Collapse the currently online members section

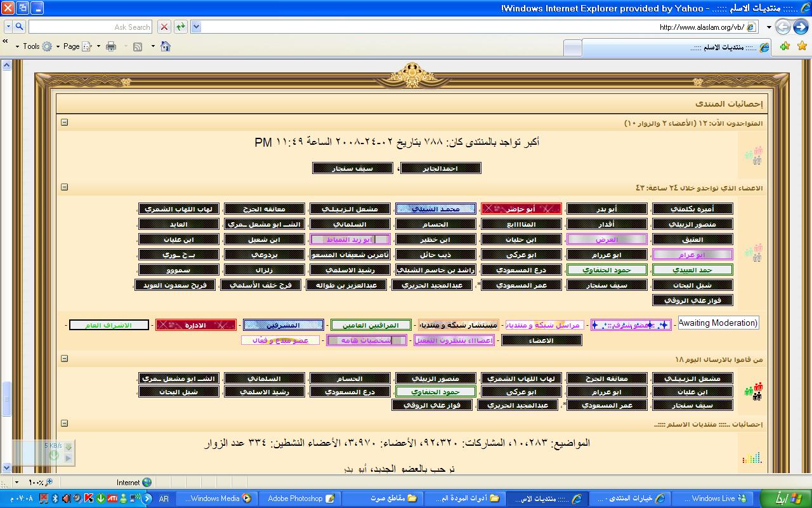(x=64, y=123)
